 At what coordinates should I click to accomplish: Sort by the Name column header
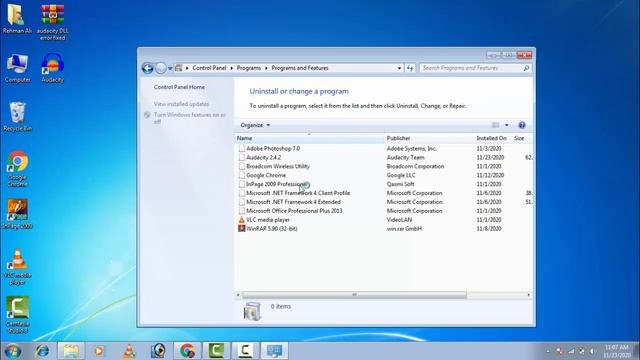coord(310,138)
